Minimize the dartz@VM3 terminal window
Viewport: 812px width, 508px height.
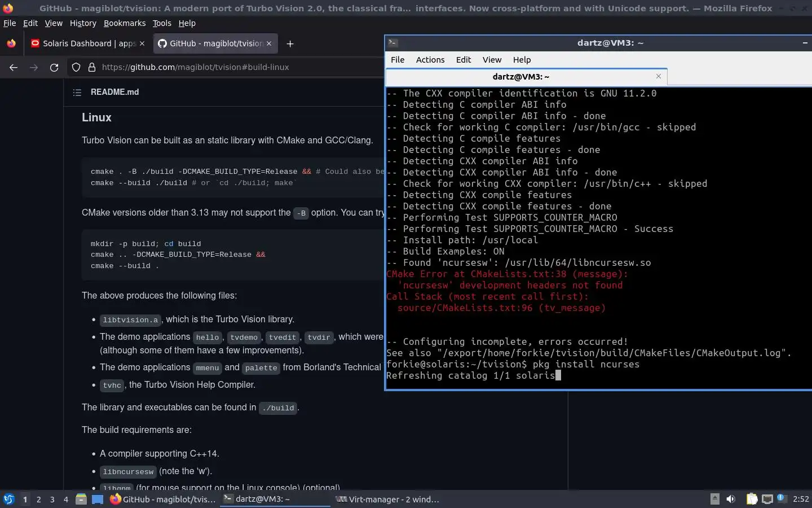pos(805,43)
